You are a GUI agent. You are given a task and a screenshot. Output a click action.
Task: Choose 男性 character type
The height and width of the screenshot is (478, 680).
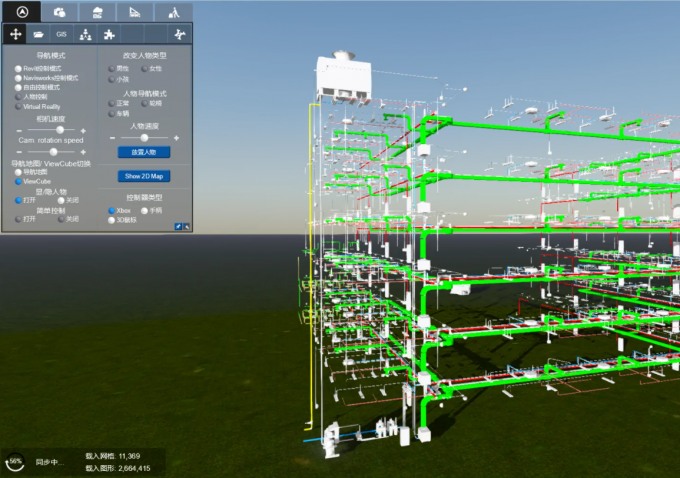111,69
